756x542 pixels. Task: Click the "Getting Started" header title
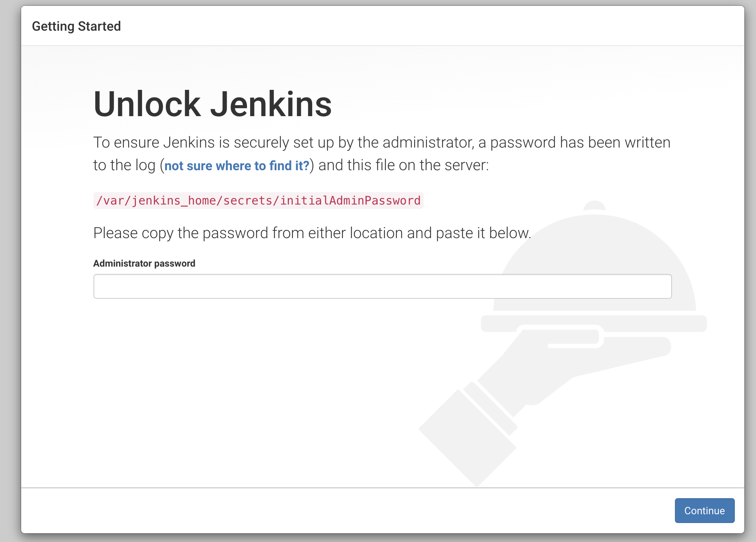[x=76, y=26]
